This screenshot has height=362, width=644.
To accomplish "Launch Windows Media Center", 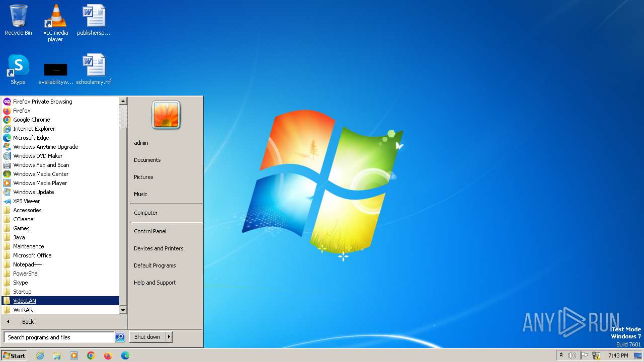I will coord(60,174).
